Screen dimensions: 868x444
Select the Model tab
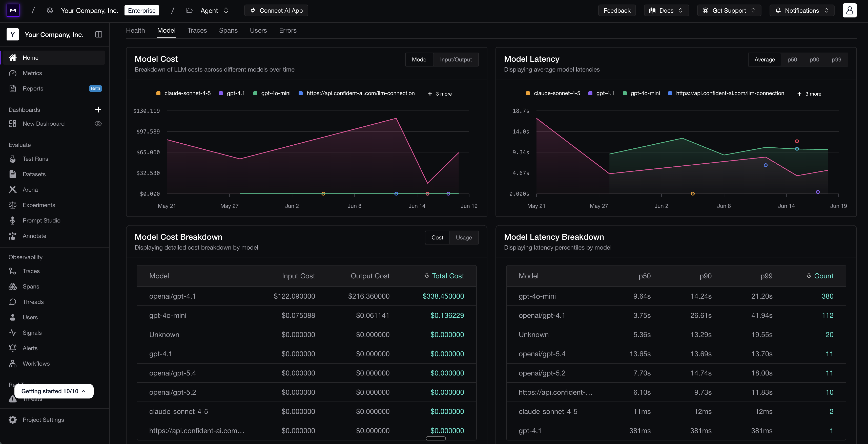pyautogui.click(x=166, y=30)
